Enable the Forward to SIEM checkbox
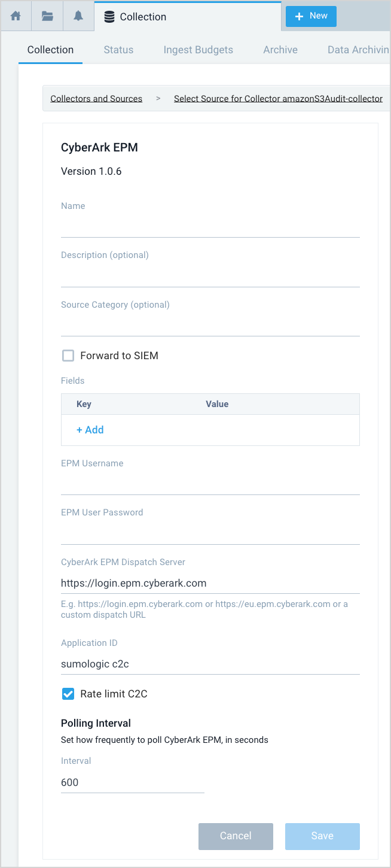 coord(68,355)
